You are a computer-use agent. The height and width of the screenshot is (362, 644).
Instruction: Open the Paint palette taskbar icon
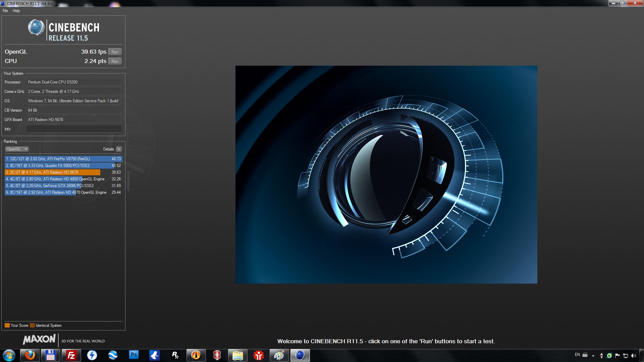(x=279, y=355)
